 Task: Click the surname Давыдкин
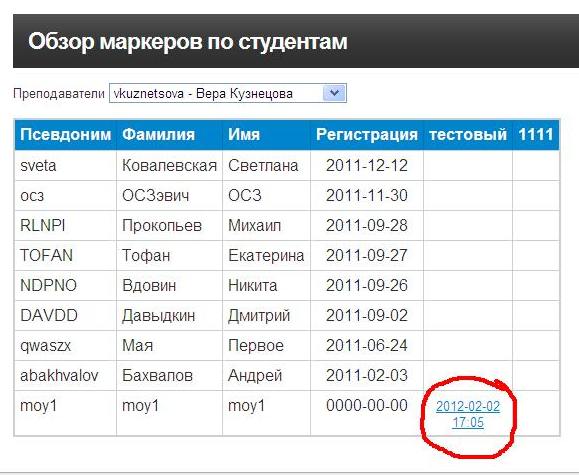coord(159,316)
